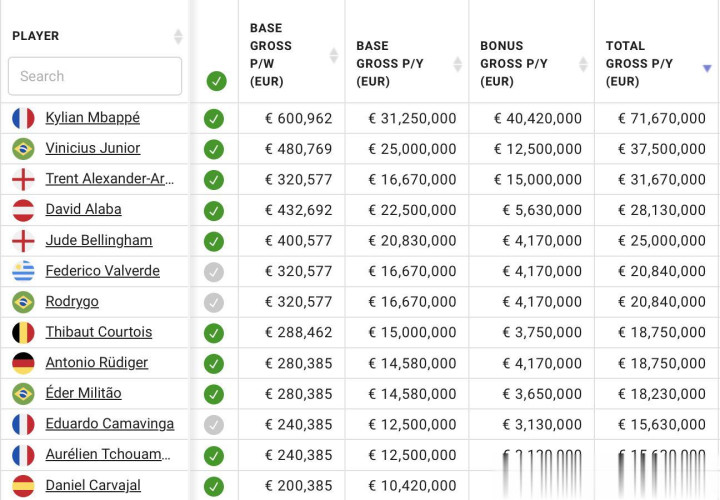Toggle the green checkmark in the header

(216, 81)
